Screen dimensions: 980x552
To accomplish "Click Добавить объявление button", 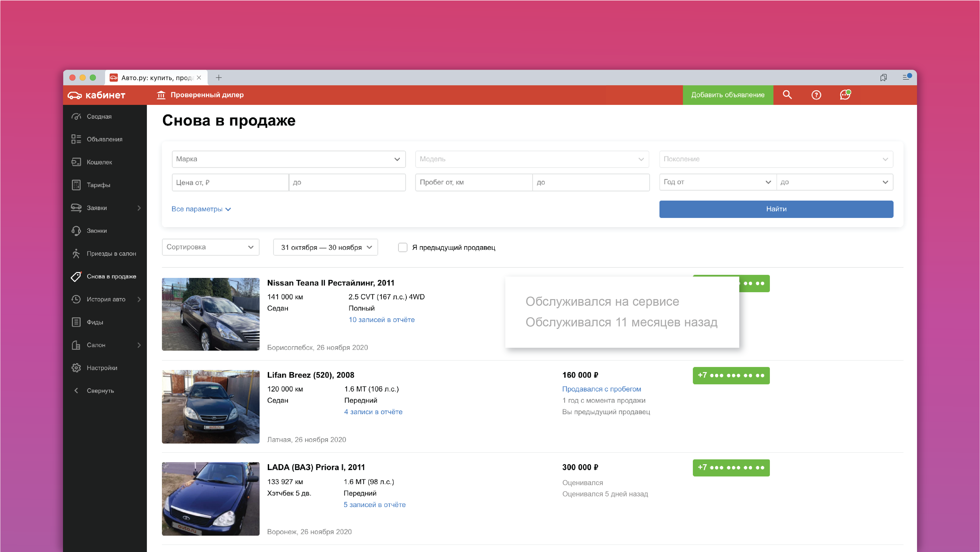I will pyautogui.click(x=728, y=95).
